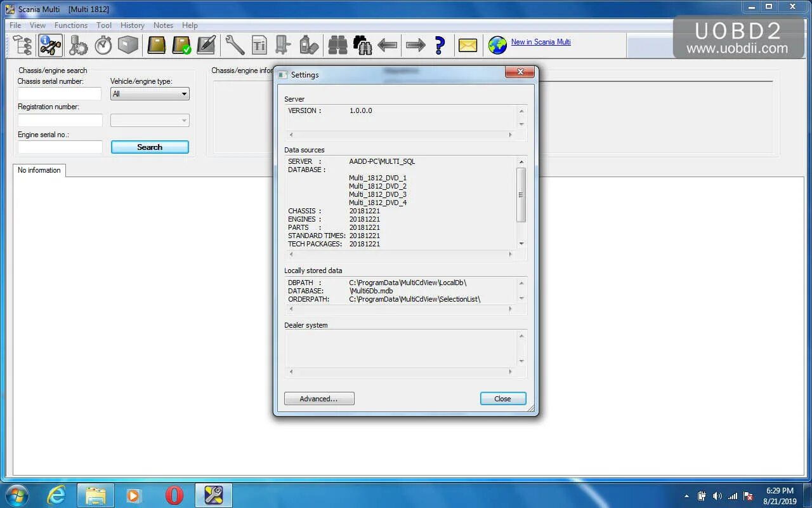Open the Help menu
Screen dimensions: 812x508
pos(190,25)
